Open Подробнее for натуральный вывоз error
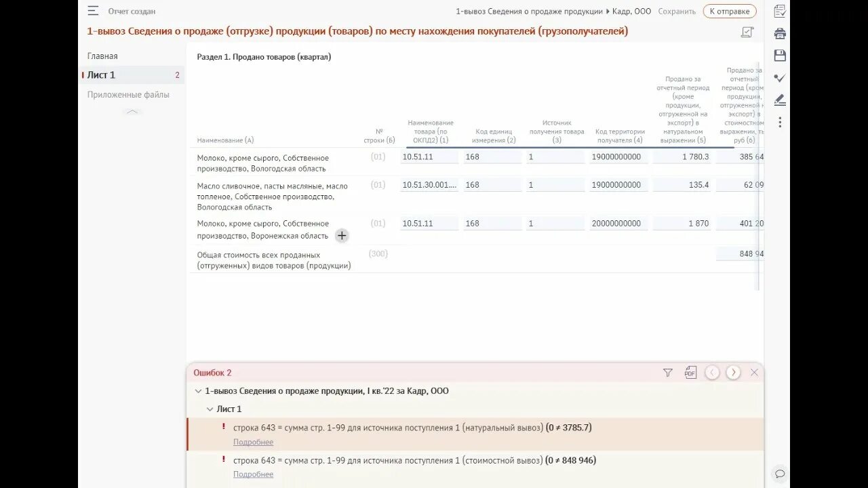This screenshot has width=868, height=488. pos(253,442)
